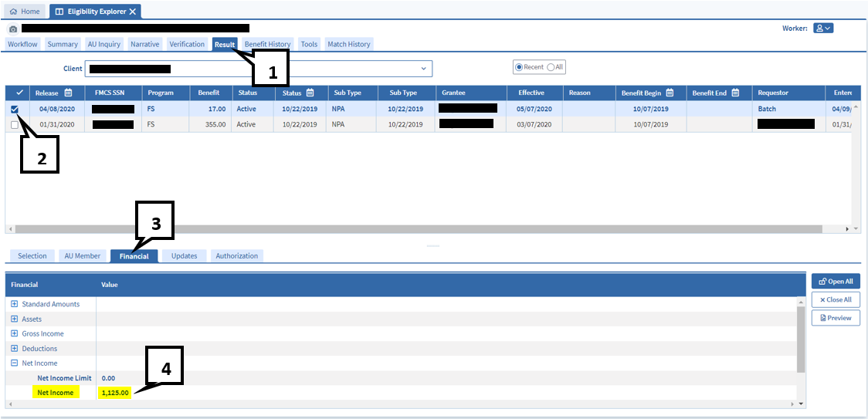Open the Workflow tab

[x=22, y=44]
